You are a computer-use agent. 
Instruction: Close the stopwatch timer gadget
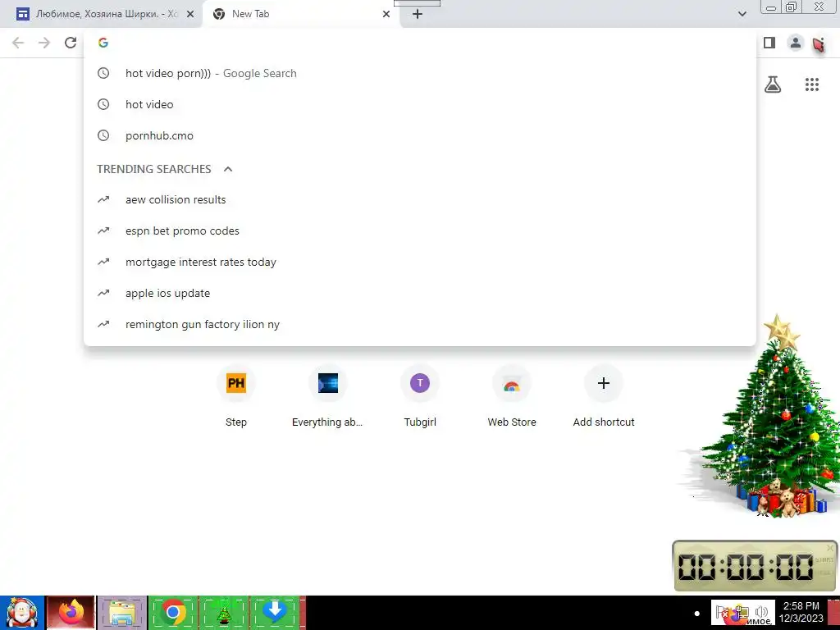pyautogui.click(x=830, y=547)
